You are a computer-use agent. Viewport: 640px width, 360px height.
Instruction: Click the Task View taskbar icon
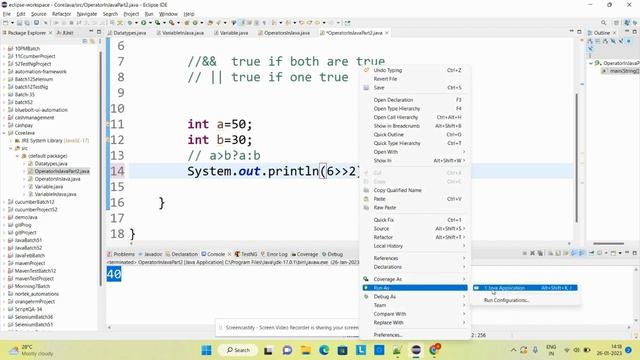pyautogui.click(x=268, y=350)
